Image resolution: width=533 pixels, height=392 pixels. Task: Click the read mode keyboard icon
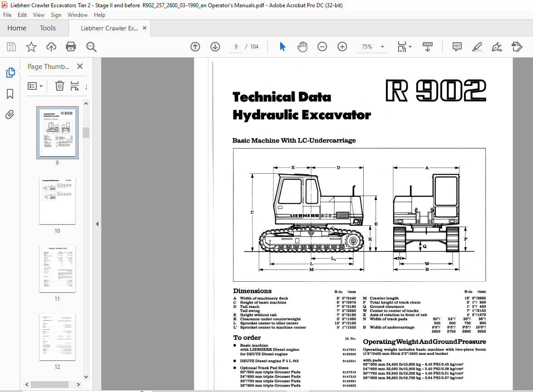click(428, 47)
